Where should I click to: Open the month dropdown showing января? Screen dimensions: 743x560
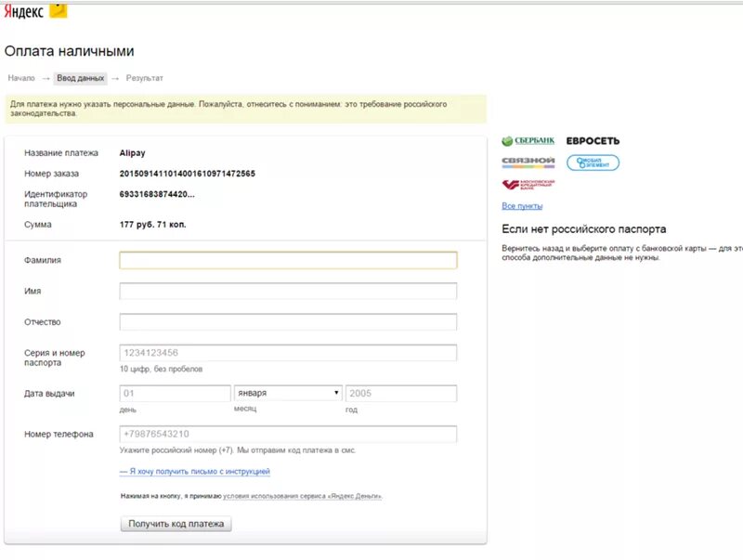288,394
